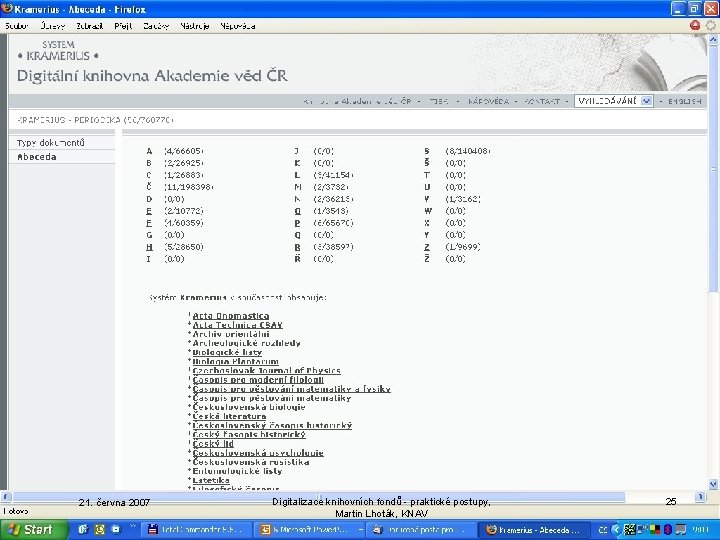720x540 pixels.
Task: Open the Acta Technica ČSAV periodical
Action: point(237,325)
